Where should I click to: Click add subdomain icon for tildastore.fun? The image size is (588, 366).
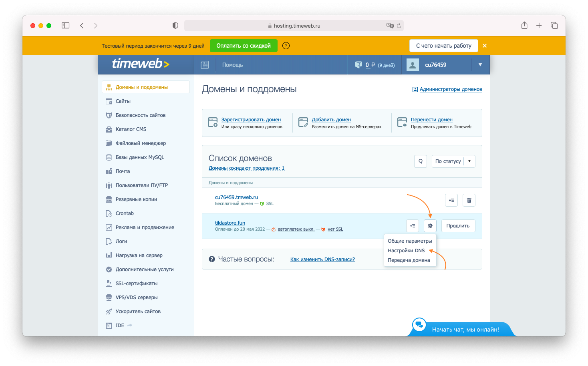pyautogui.click(x=413, y=226)
